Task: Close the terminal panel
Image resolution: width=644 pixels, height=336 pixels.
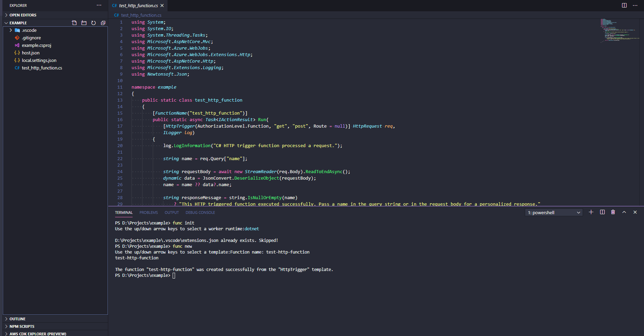Action: (635, 212)
